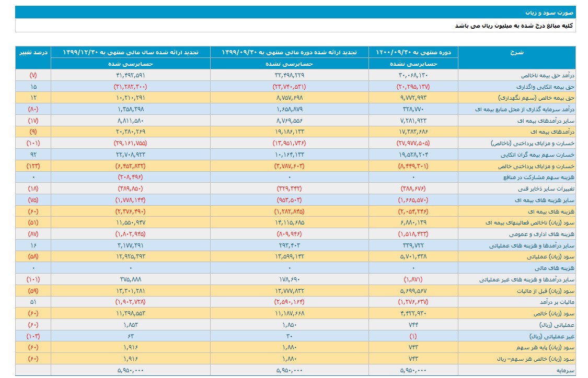Select the 'دوره منتهی به ۱۴۰۰/۰۹/۳۰' column header
The width and height of the screenshot is (588, 378).
[x=413, y=52]
